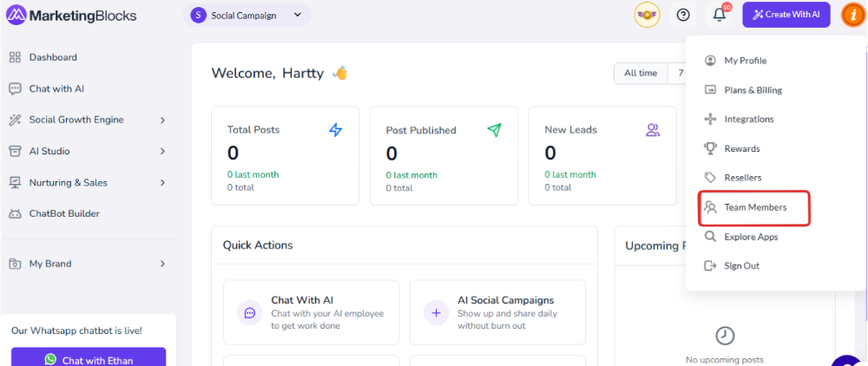Click the chat bubble icon in Chat With AI card

point(250,313)
